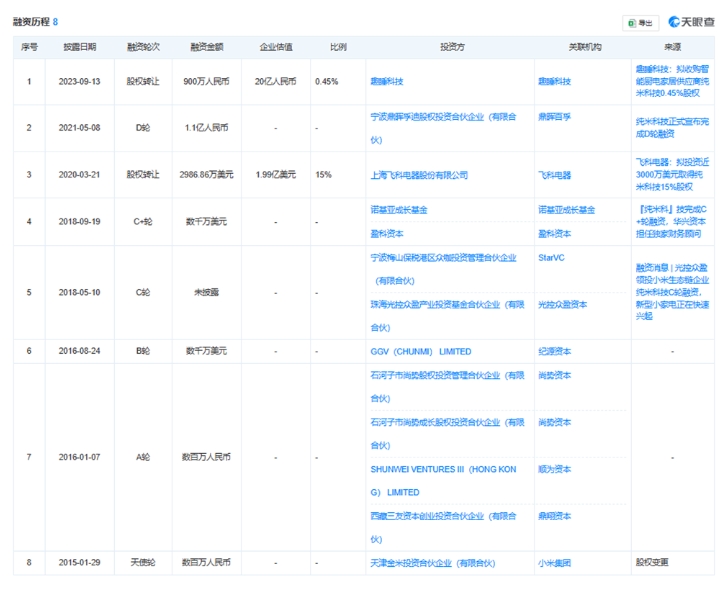Select the date cell 2023-09-13

[x=79, y=82]
